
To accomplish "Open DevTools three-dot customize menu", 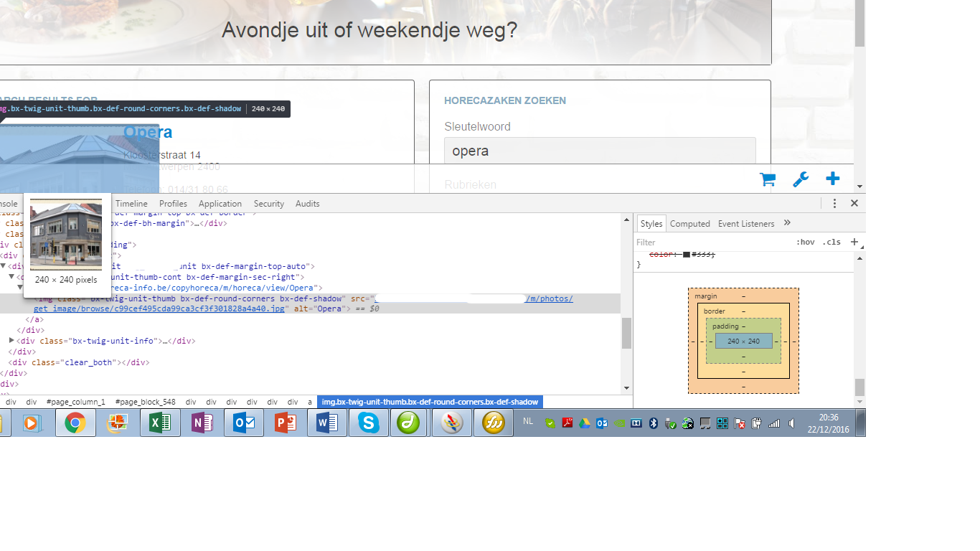I will pos(834,204).
